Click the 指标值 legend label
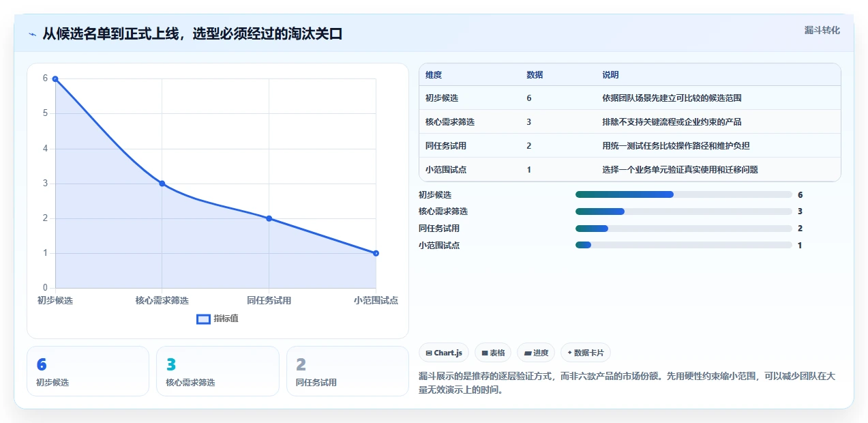This screenshot has width=868, height=423. 226,319
